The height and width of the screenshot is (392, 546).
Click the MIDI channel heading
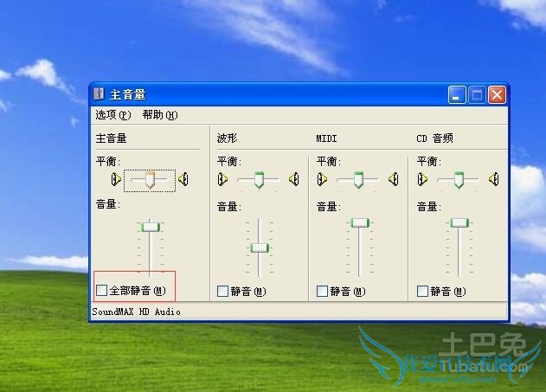pyautogui.click(x=326, y=138)
